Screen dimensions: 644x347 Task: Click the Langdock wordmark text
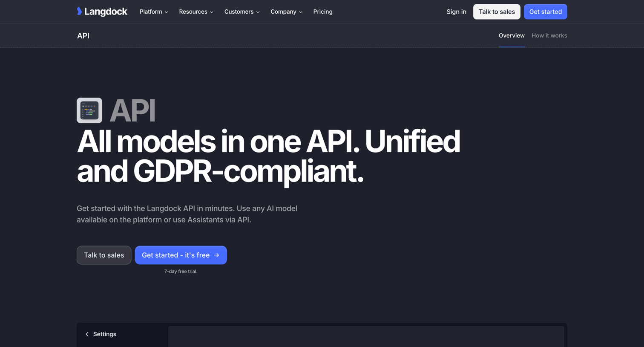[x=106, y=12]
